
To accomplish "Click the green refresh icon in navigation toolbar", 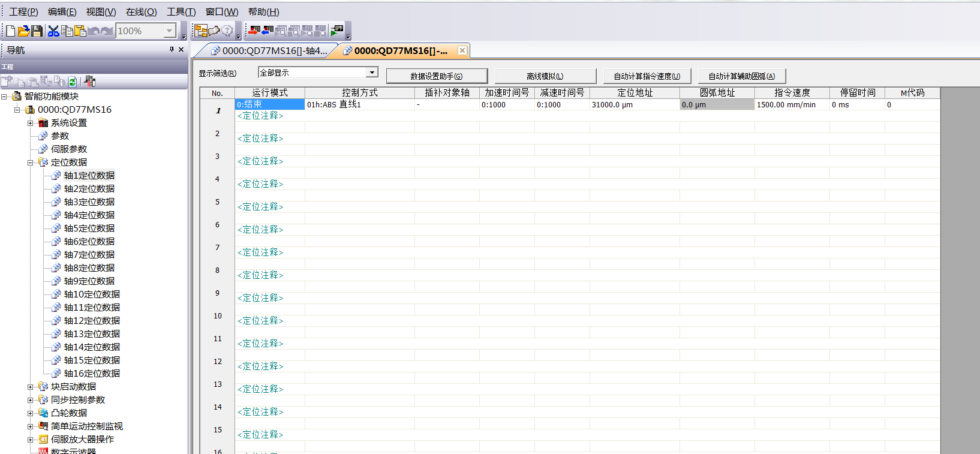I will point(73,82).
